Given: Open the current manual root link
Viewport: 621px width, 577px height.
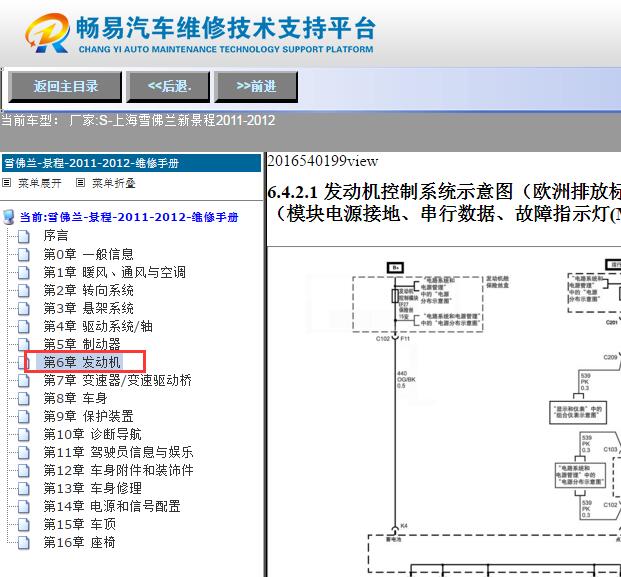Looking at the screenshot, I should point(129,217).
